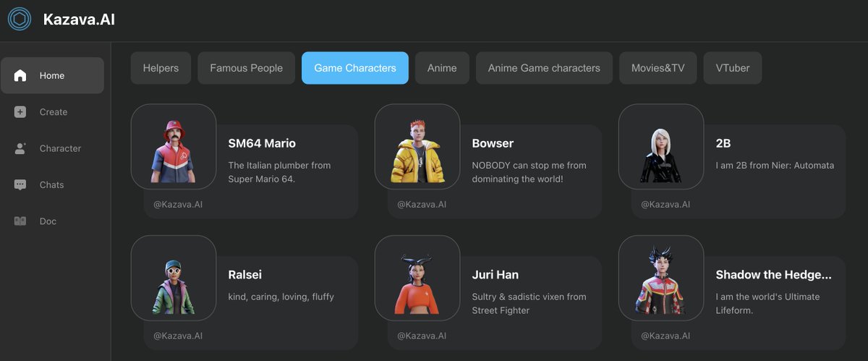
Task: Click the Create plus icon in sidebar
Action: click(20, 112)
